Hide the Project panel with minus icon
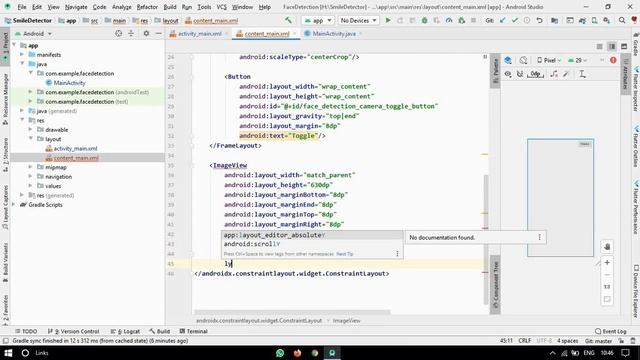 [x=158, y=33]
